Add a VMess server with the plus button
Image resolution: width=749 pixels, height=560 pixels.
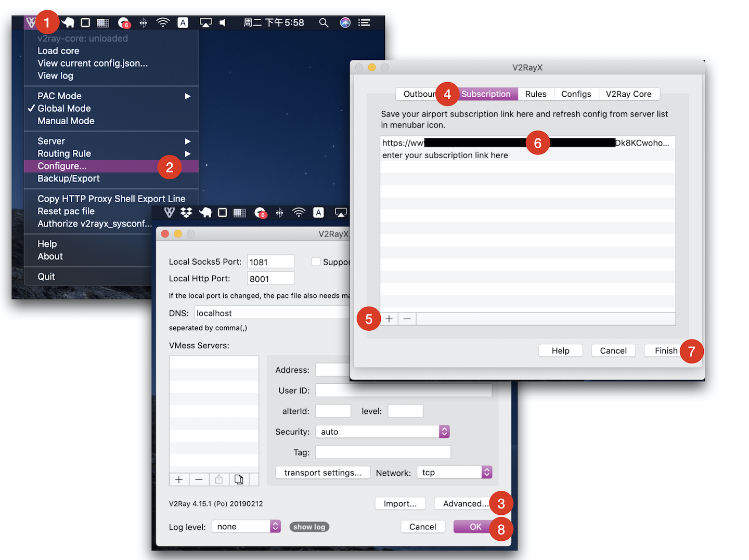pyautogui.click(x=179, y=479)
